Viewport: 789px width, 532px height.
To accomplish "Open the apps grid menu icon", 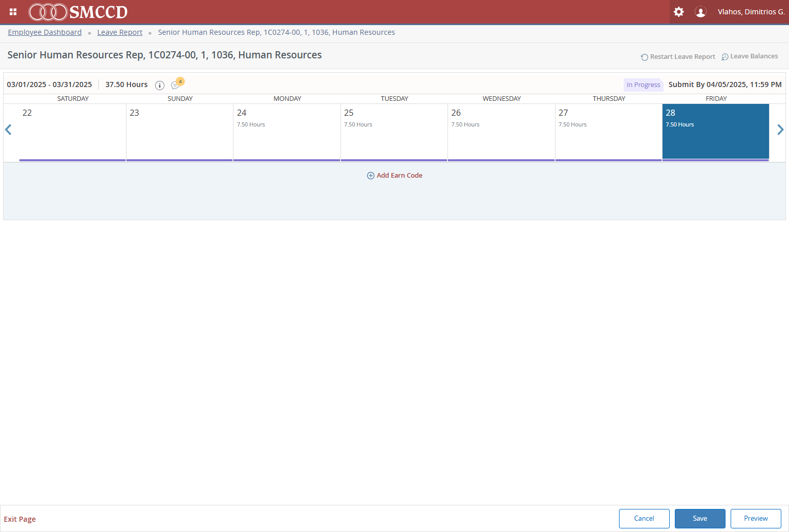I will [13, 12].
